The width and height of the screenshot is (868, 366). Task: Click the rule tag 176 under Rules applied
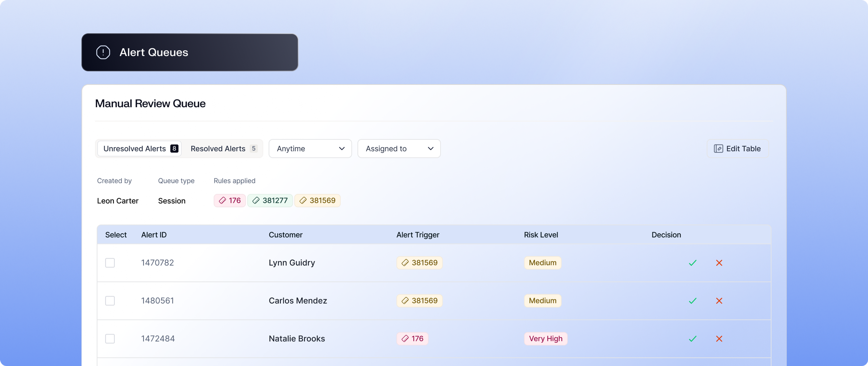(229, 201)
